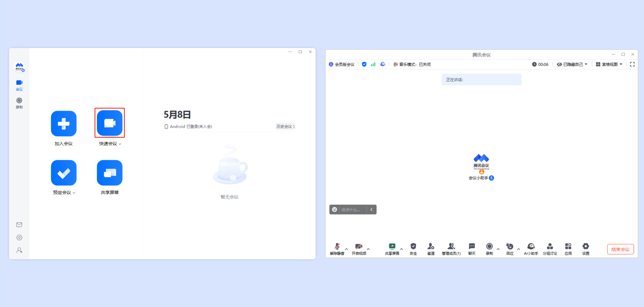This screenshot has width=644, height=307.
Task: Expand the 预定会议 dropdown arrow
Action: [74, 193]
